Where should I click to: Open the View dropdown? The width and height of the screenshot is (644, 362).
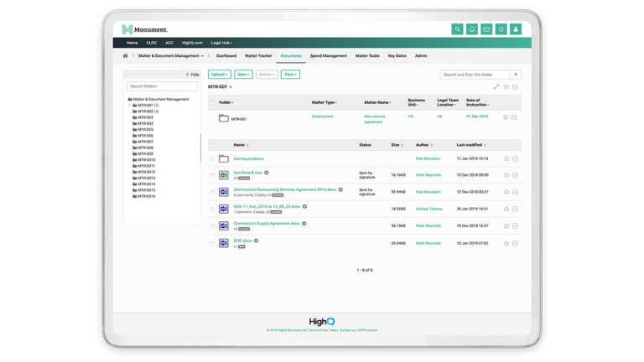coord(290,75)
